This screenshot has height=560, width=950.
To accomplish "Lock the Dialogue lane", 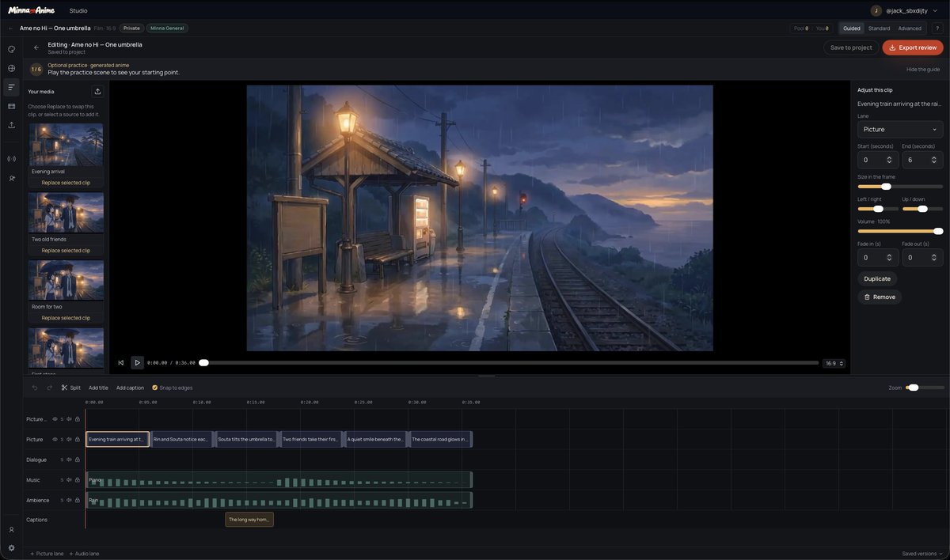I will [x=78, y=460].
